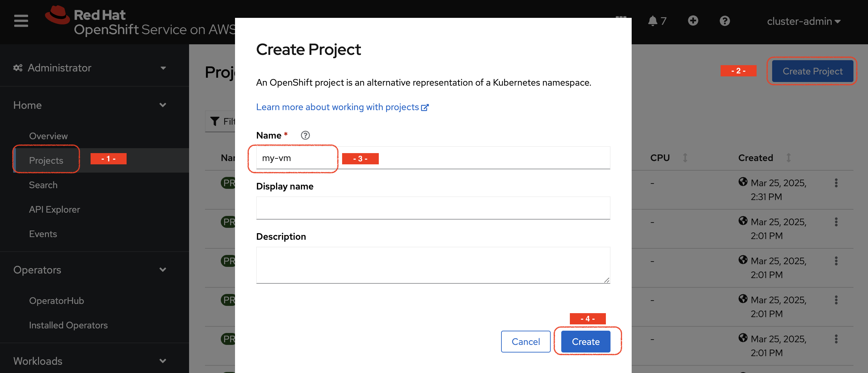The image size is (868, 373).
Task: Click Create in the modal
Action: [586, 341]
